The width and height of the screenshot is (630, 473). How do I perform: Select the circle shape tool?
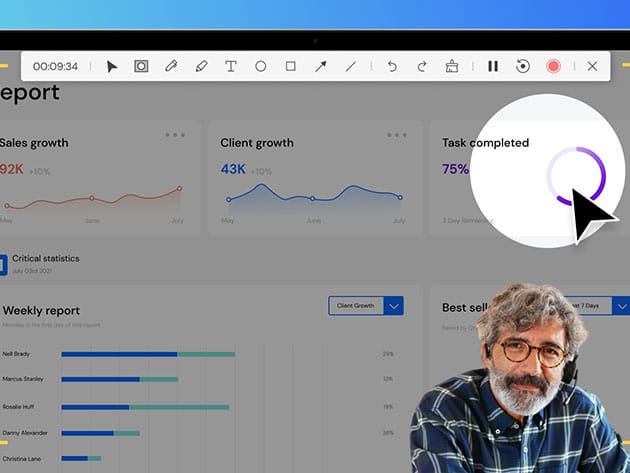pyautogui.click(x=261, y=66)
